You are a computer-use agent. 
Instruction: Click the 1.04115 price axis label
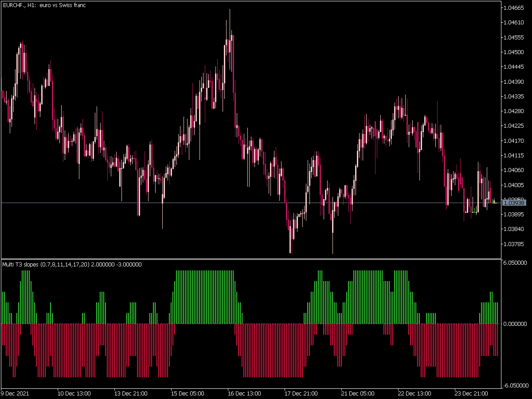point(514,155)
